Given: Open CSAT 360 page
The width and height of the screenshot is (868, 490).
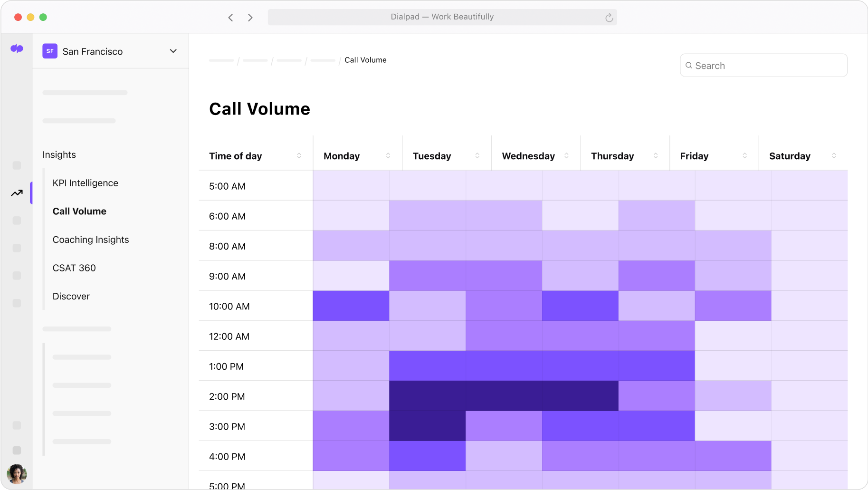Looking at the screenshot, I should (x=74, y=268).
